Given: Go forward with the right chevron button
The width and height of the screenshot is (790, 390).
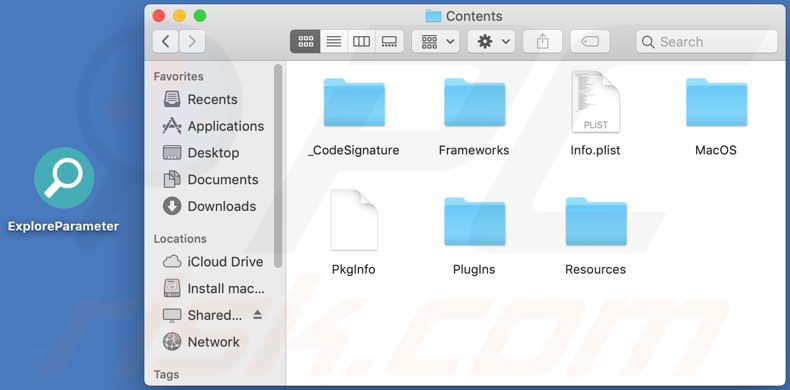Looking at the screenshot, I should (191, 41).
